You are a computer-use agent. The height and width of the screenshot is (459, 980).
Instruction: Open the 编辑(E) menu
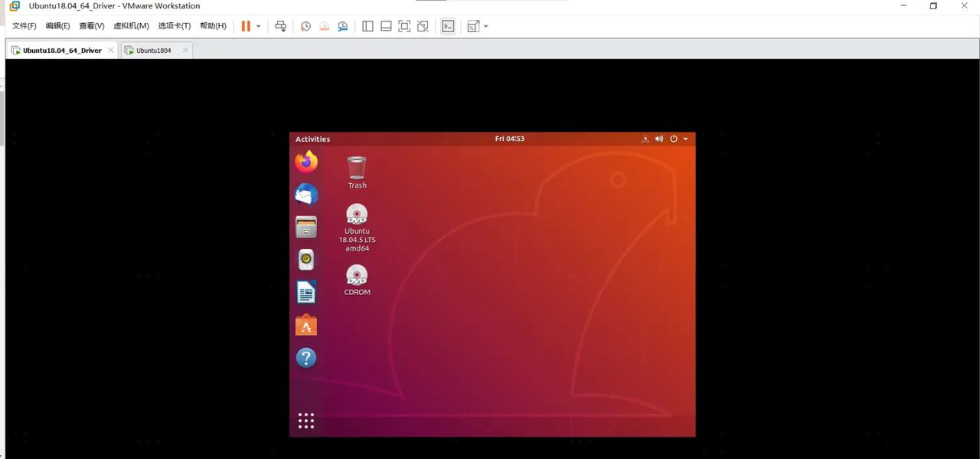click(57, 26)
